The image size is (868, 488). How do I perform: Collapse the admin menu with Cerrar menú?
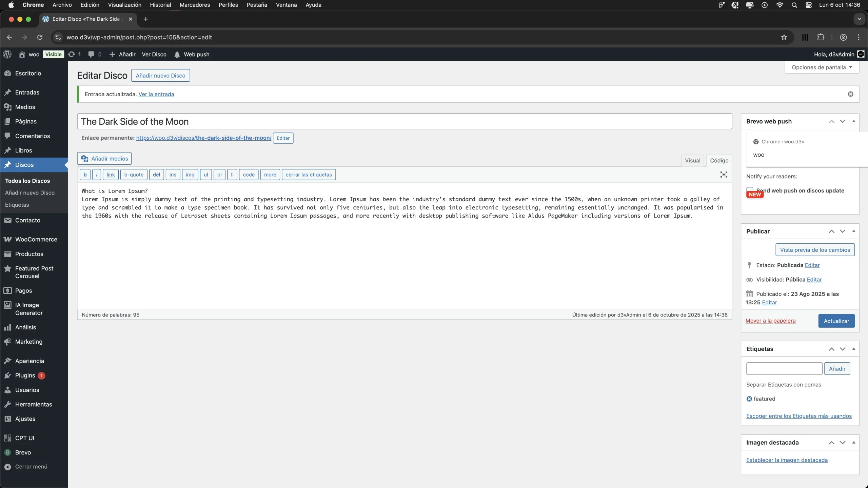[31, 467]
